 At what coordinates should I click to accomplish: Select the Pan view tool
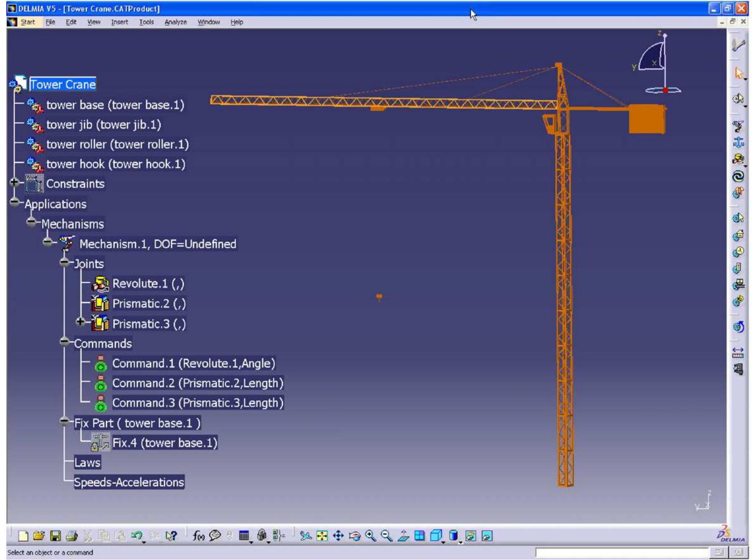(338, 536)
